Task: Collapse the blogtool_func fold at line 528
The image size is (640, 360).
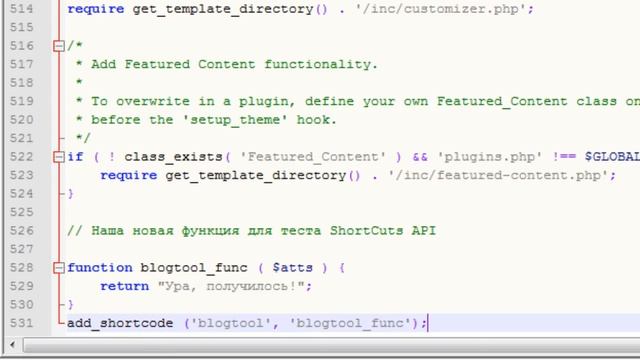Action: [x=59, y=268]
